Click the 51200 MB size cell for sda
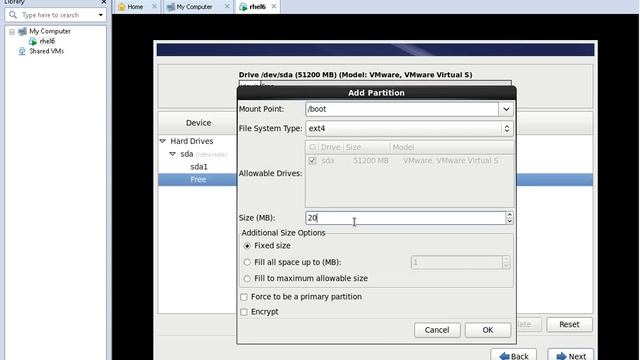640x360 pixels. (371, 161)
